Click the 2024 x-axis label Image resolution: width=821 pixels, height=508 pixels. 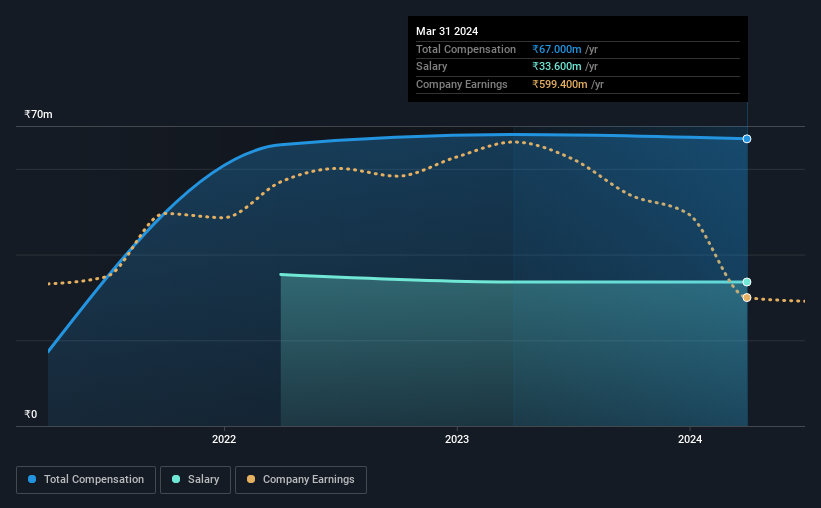point(690,439)
